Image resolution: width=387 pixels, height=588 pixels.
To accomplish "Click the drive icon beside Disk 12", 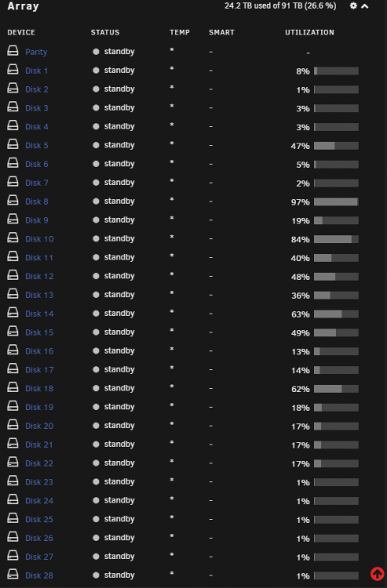I will (x=13, y=275).
